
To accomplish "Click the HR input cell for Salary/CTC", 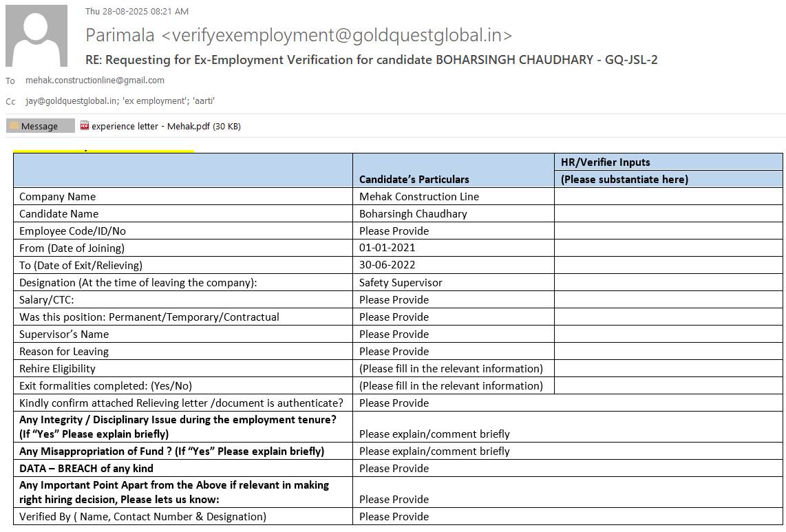I will (668, 299).
